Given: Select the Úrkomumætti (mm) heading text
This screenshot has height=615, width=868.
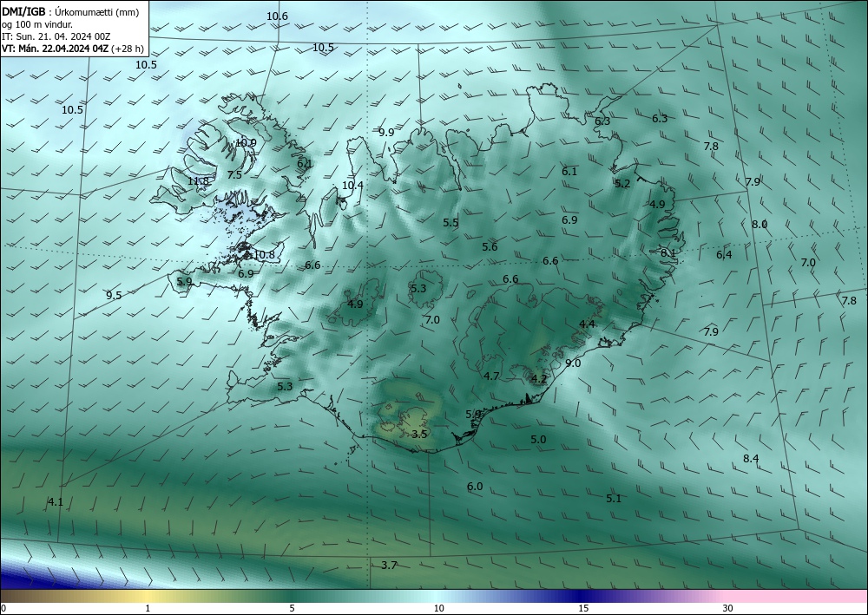Looking at the screenshot, I should [97, 12].
